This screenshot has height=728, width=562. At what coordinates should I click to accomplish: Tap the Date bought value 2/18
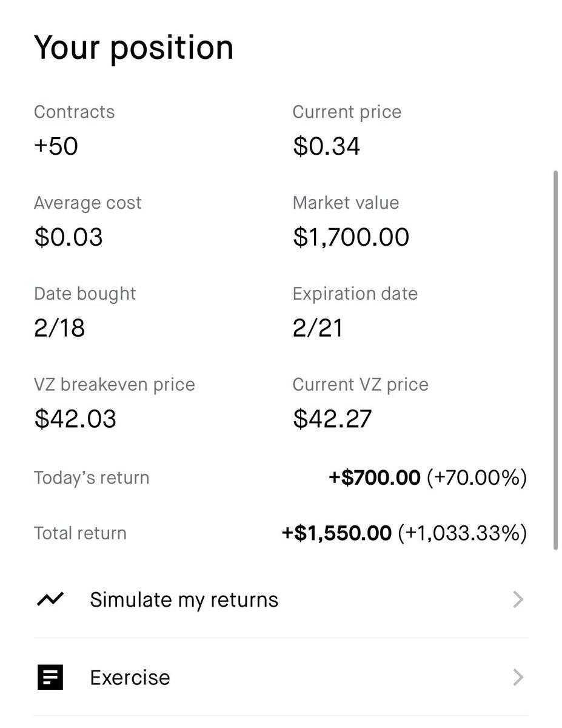(x=59, y=328)
